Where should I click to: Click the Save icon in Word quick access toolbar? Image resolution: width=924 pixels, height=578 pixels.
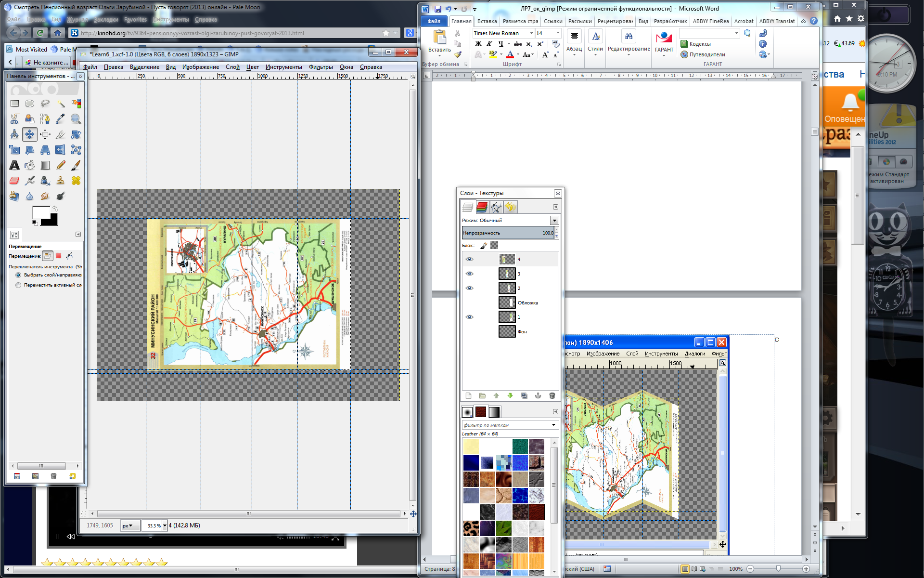pos(438,9)
